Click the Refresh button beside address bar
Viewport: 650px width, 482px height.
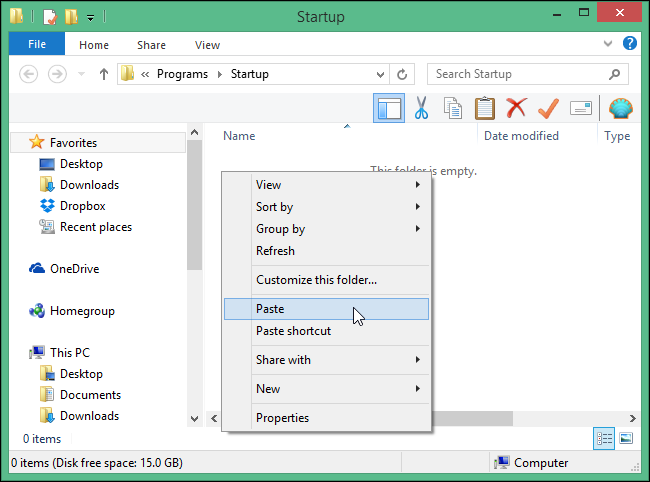pyautogui.click(x=402, y=74)
